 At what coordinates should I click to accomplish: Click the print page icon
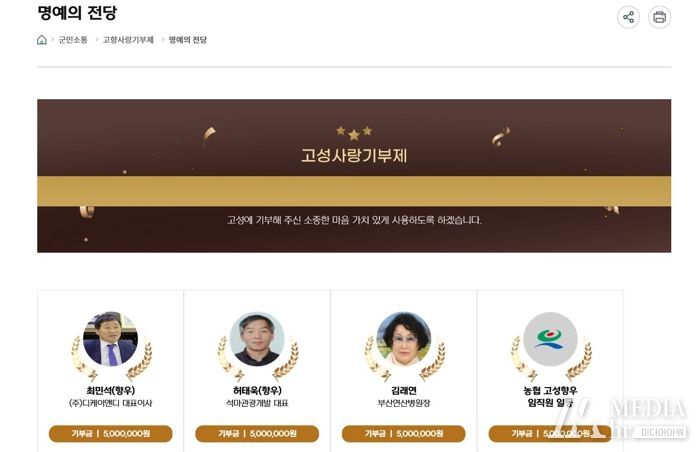click(x=659, y=17)
